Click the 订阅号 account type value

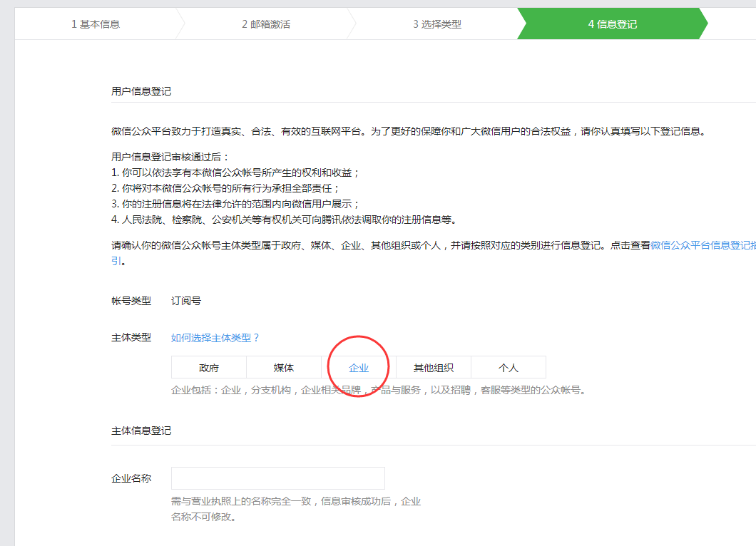pos(186,301)
